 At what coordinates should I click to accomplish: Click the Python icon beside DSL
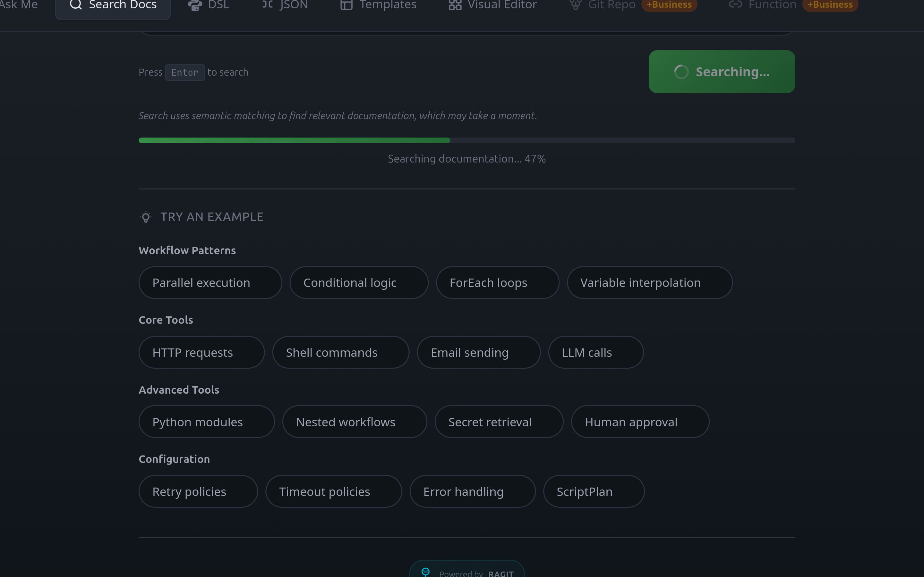click(x=195, y=5)
